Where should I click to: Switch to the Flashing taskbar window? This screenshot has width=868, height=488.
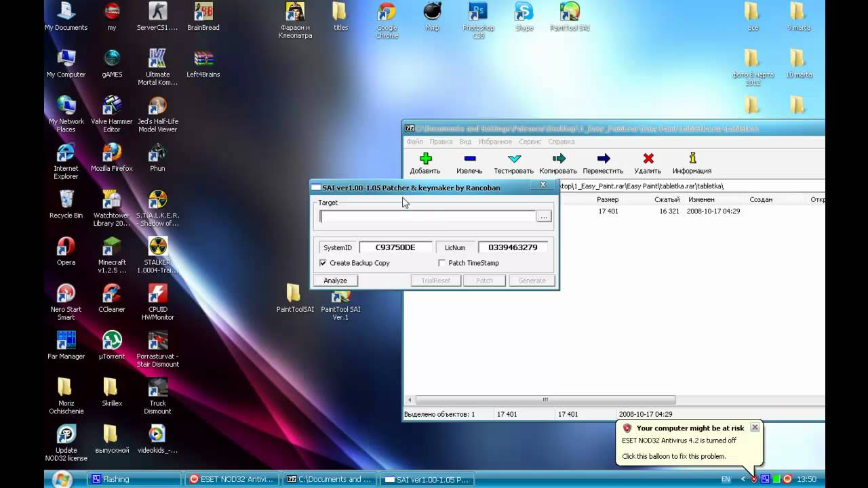point(134,479)
